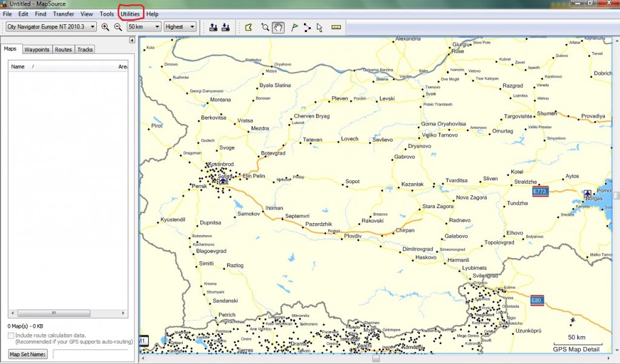The width and height of the screenshot is (620, 364).
Task: Pick the Selection arrow tool
Action: [x=320, y=27]
